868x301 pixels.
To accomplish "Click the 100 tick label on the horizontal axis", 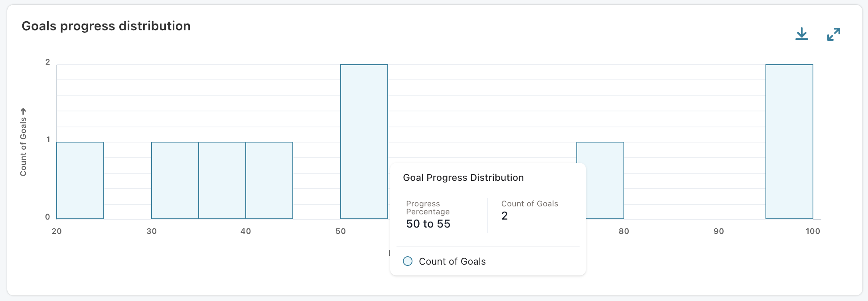I will [x=813, y=231].
